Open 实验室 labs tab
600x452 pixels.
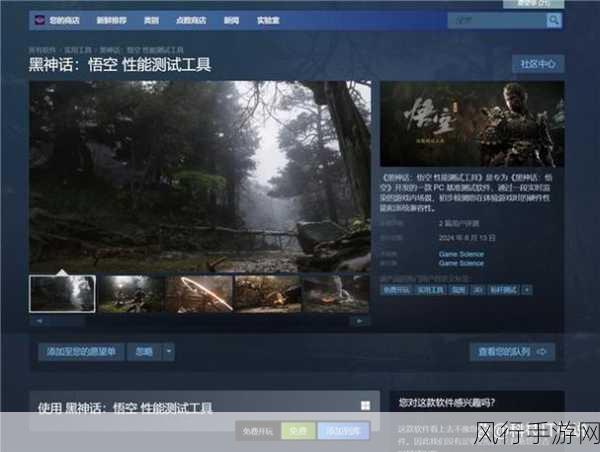[x=268, y=20]
